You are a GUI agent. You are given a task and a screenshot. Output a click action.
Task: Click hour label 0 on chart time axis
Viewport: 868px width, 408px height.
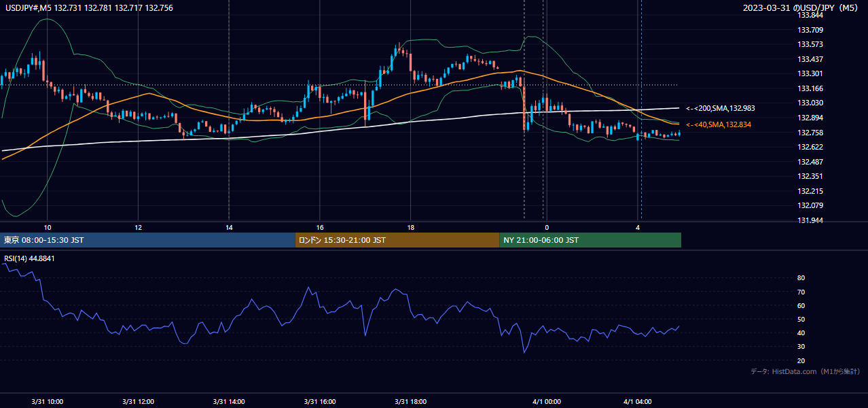click(x=547, y=227)
